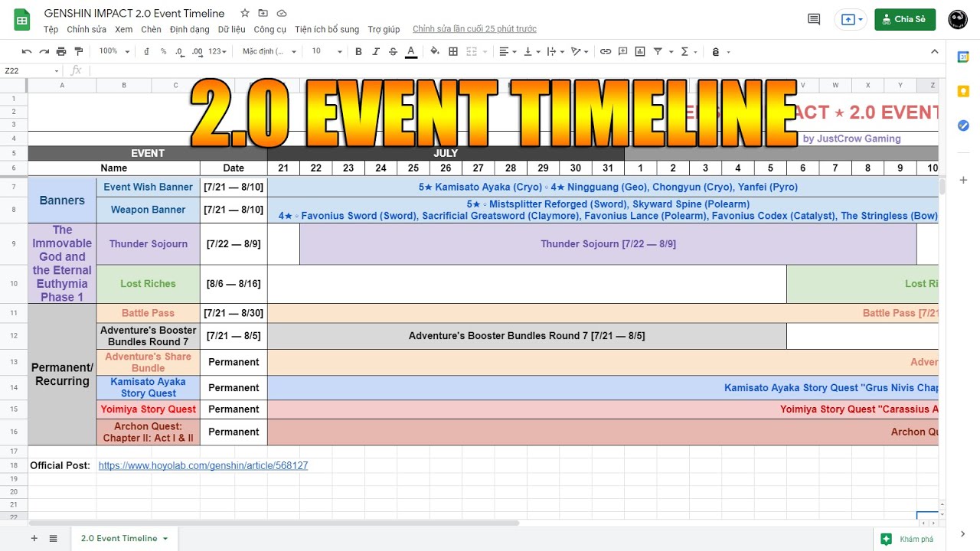Click the Khám phá explore button

tap(908, 539)
